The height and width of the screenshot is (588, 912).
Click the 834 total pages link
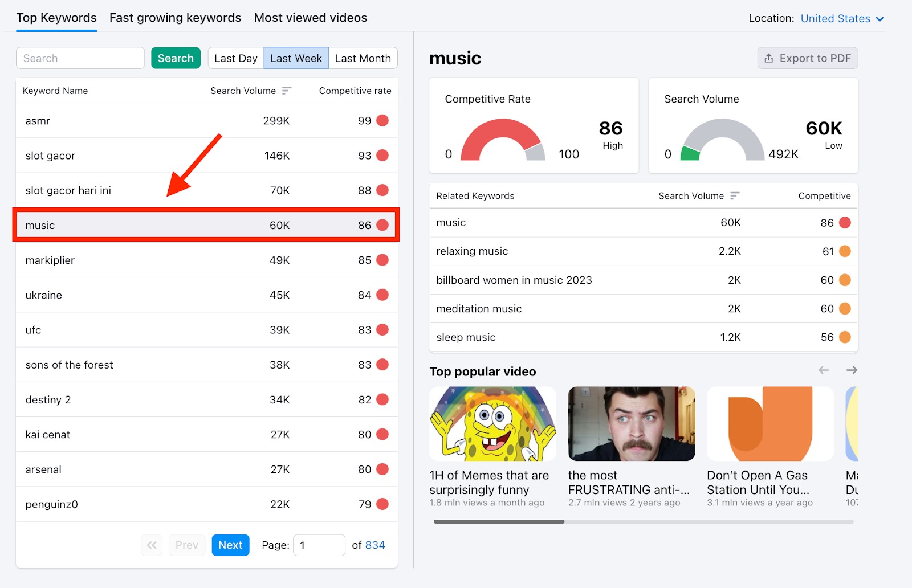tap(376, 545)
